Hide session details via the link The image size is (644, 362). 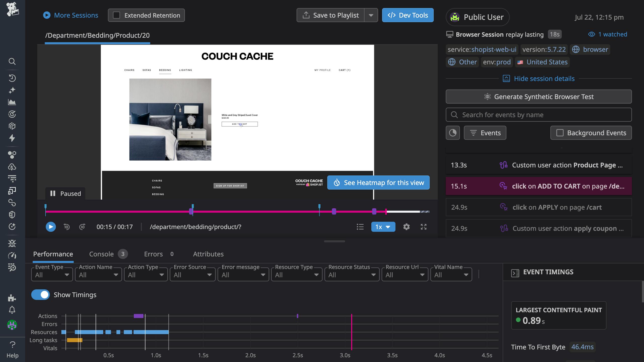point(544,78)
